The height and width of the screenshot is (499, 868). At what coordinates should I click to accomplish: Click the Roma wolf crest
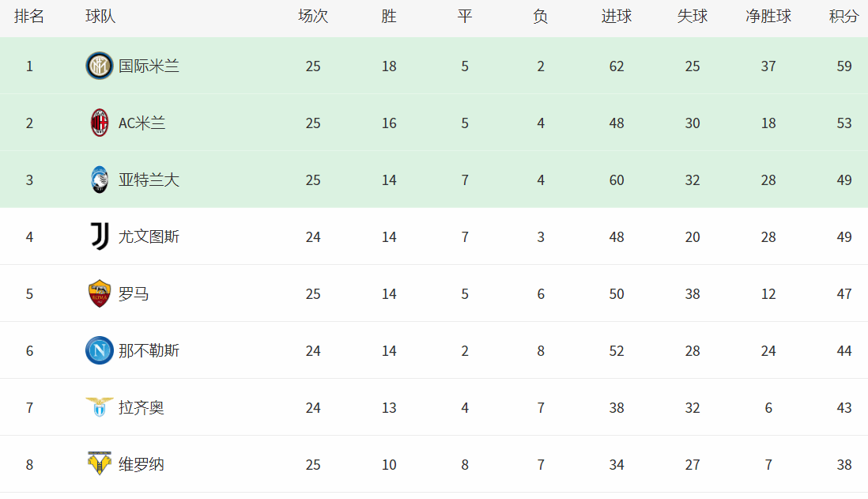pos(100,293)
